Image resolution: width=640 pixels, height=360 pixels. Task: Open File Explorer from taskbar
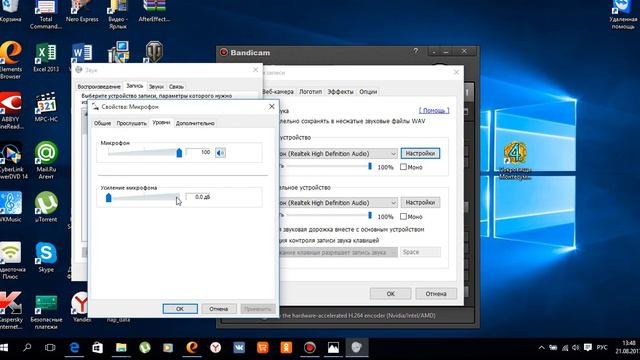pyautogui.click(x=121, y=347)
